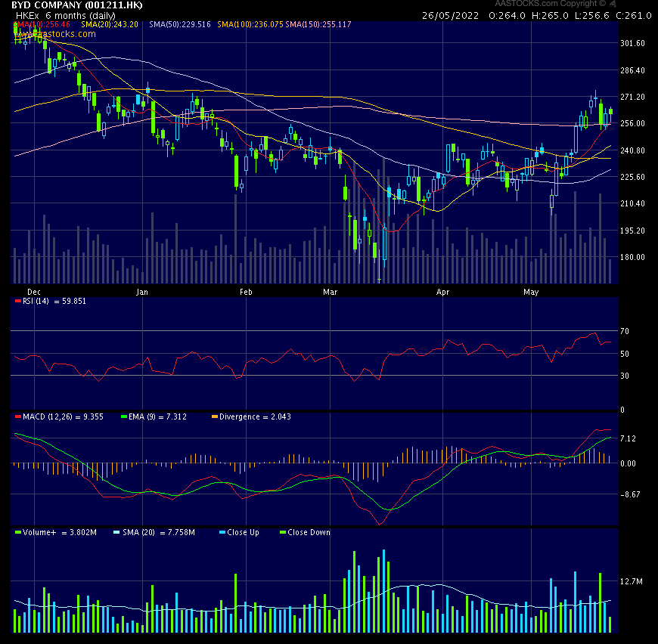Click the close price C:261.0
Image resolution: width=658 pixels, height=644 pixels.
(634, 16)
